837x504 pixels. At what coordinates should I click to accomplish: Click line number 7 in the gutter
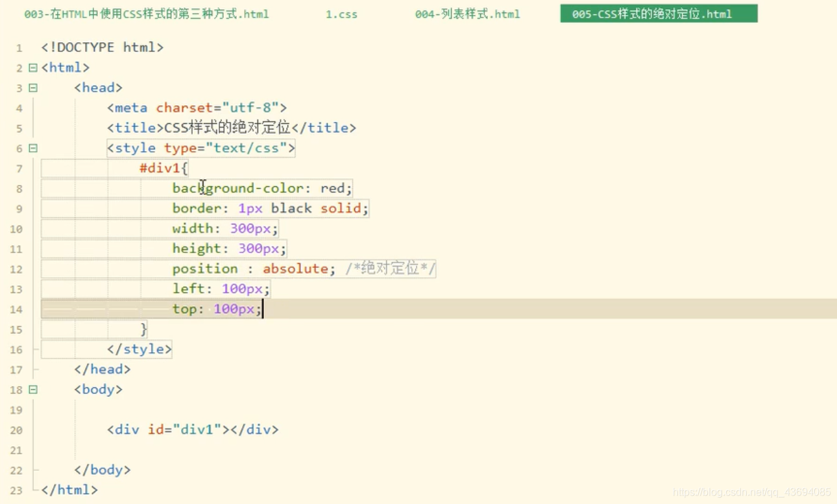(x=19, y=169)
